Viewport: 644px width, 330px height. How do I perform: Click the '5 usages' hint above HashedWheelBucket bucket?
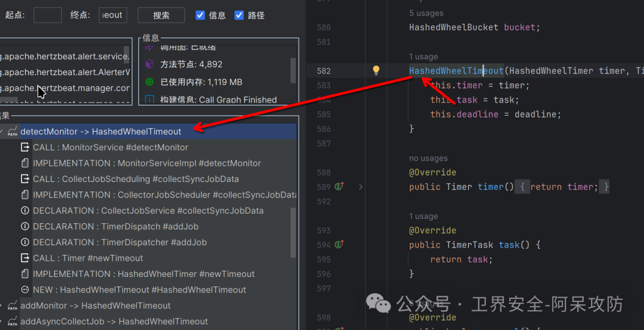pyautogui.click(x=426, y=13)
